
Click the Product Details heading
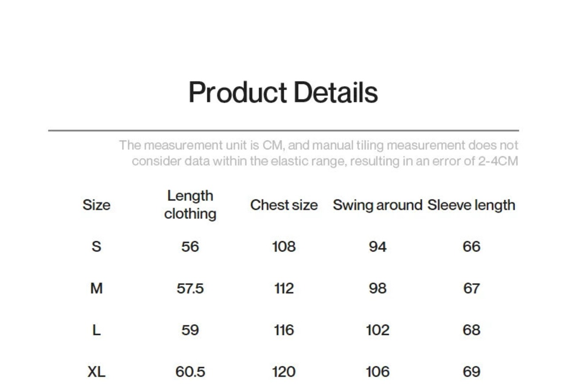tap(283, 92)
